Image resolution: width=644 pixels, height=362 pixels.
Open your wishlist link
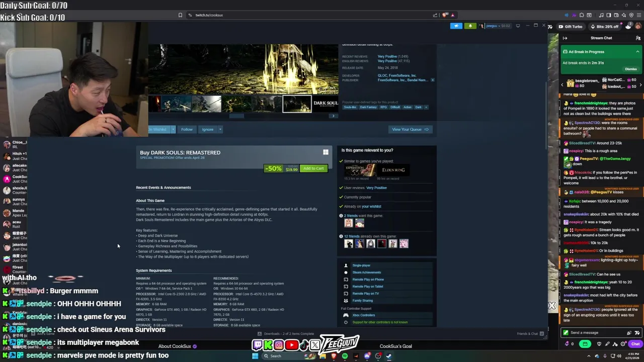coord(371,207)
